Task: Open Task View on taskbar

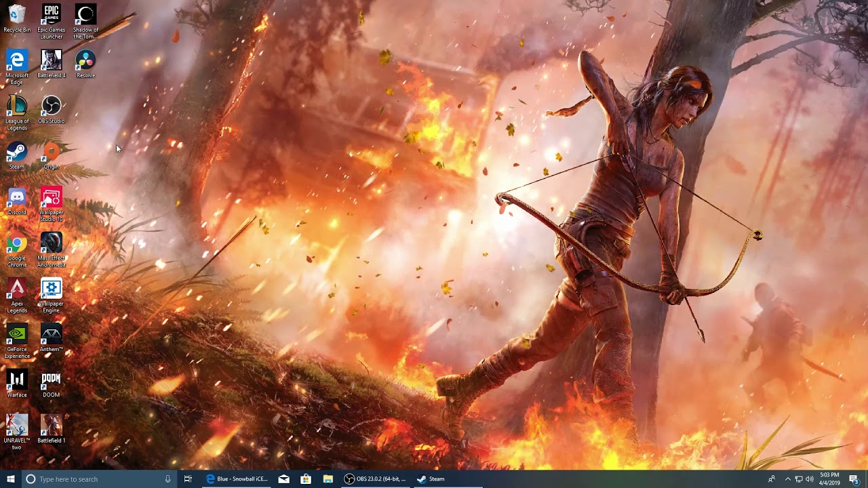Action: click(x=188, y=479)
